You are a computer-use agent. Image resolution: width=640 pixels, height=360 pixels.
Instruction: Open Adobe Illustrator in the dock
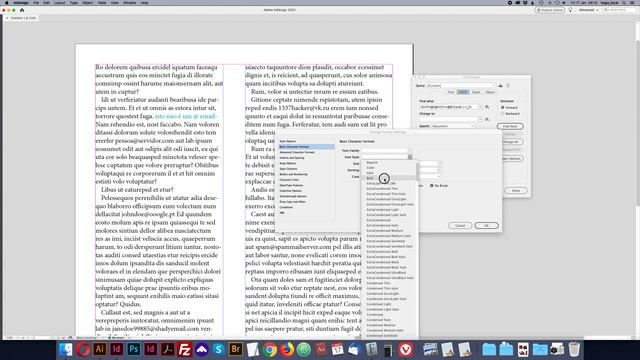100,349
